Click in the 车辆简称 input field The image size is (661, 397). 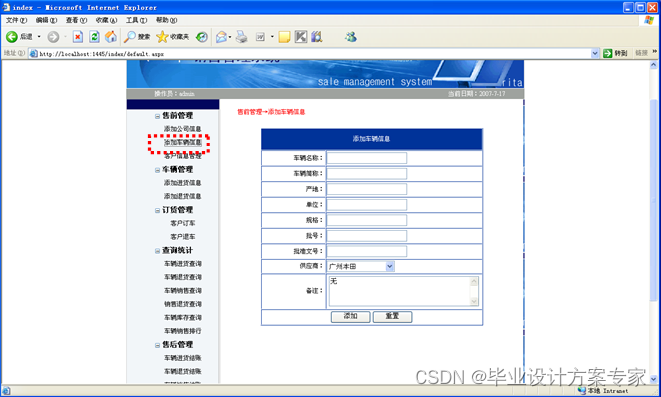367,174
